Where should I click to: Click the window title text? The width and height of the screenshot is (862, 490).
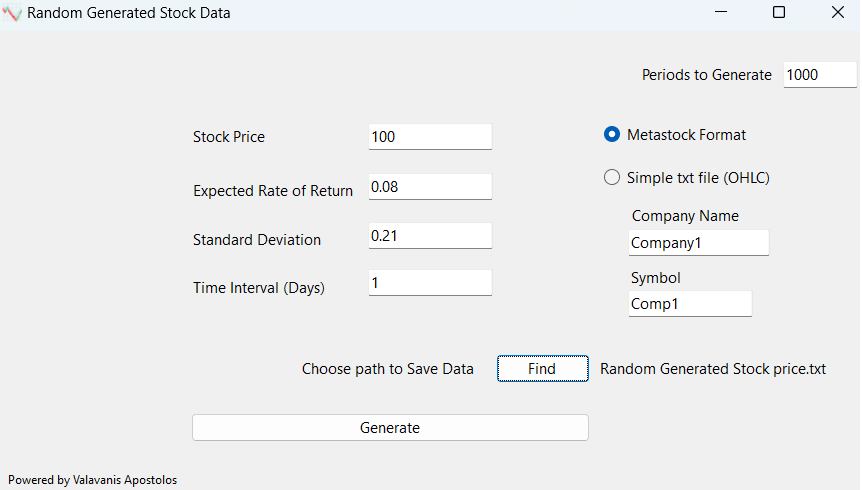pos(128,14)
